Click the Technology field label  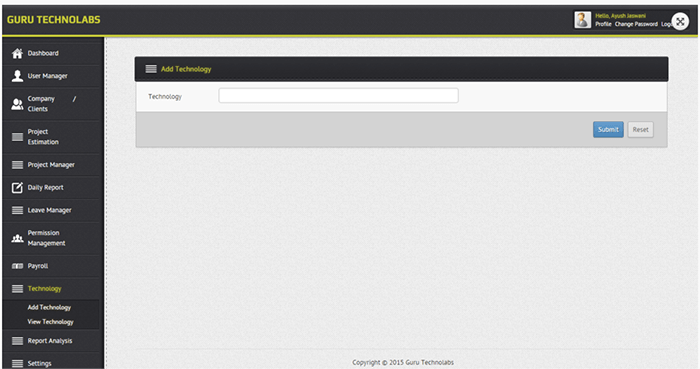[165, 96]
